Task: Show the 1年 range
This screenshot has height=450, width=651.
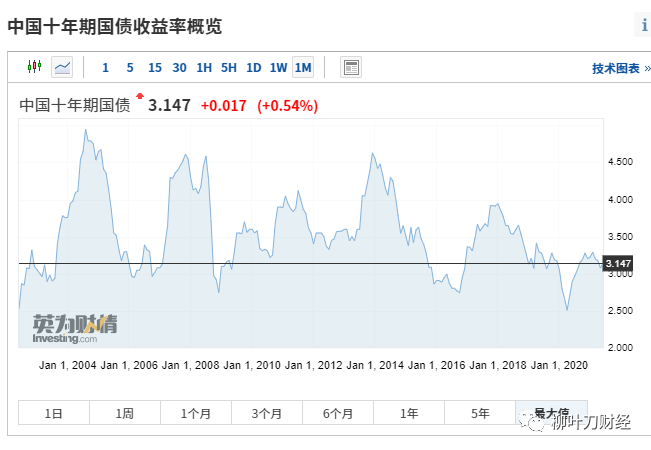Action: click(x=409, y=413)
